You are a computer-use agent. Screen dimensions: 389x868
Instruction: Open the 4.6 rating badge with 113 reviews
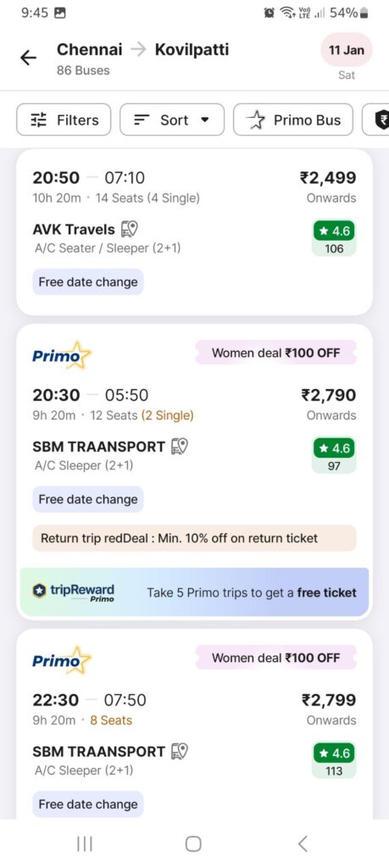tap(334, 761)
